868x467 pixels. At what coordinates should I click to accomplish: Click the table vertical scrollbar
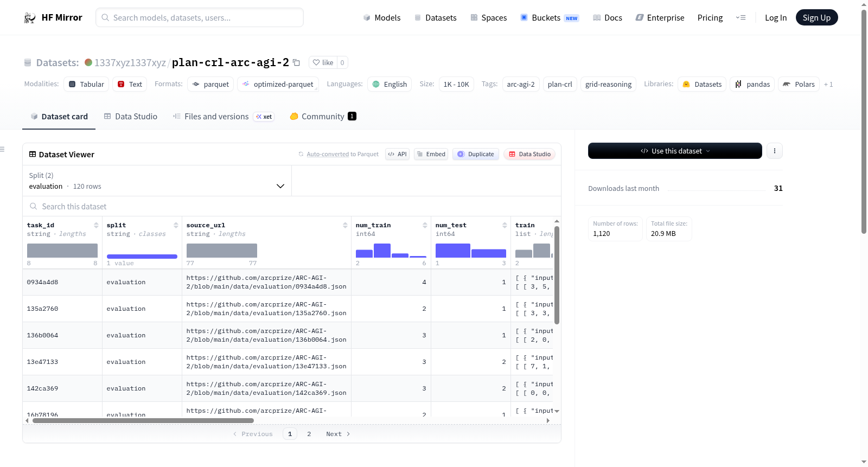coord(557,275)
